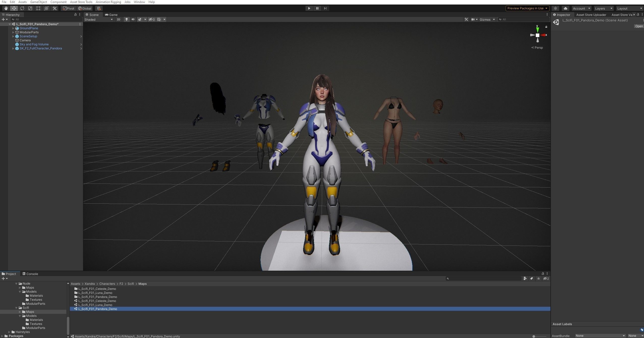The width and height of the screenshot is (644, 338).
Task: Open the Shaded draw mode dropdown
Action: 99,19
